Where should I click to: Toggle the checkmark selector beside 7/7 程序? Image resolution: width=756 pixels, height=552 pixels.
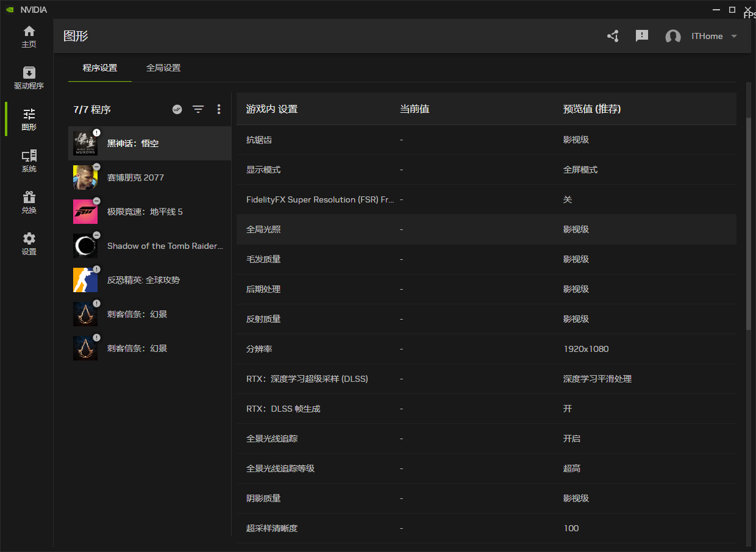point(177,109)
